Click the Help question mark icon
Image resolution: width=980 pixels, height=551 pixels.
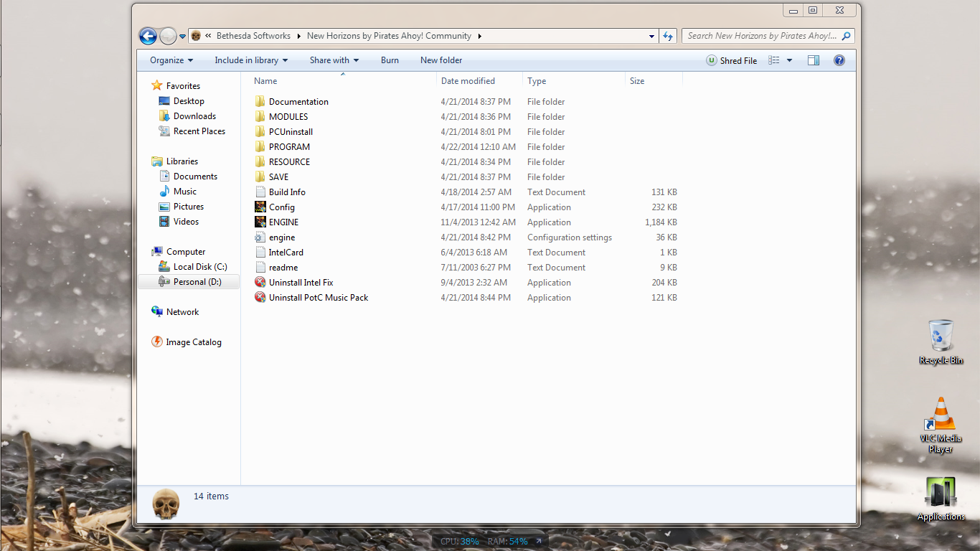coord(839,61)
